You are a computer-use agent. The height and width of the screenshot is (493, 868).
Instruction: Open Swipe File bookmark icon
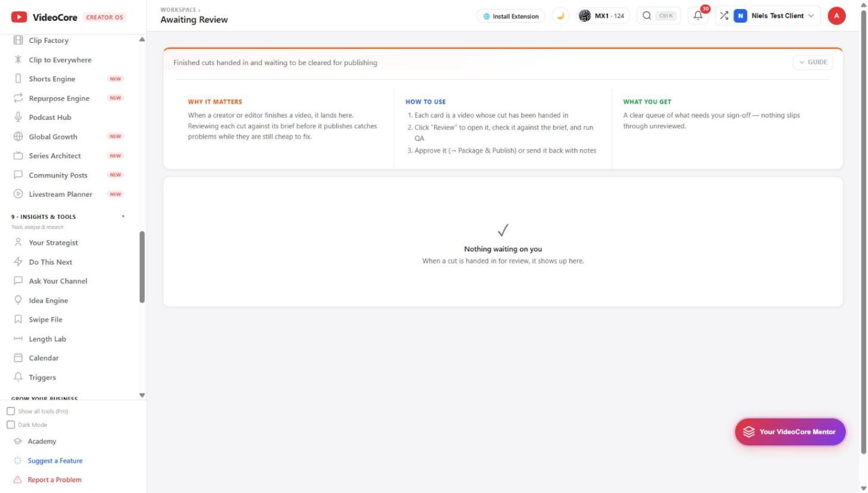coord(18,320)
